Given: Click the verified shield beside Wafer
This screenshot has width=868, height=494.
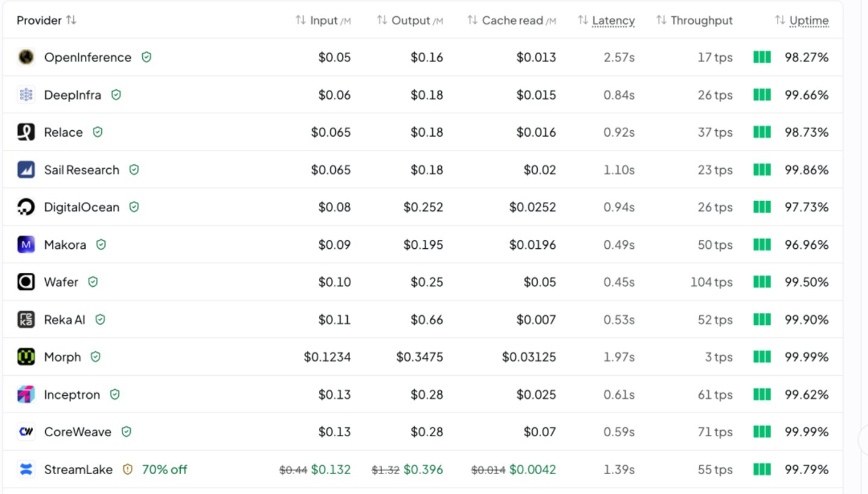Looking at the screenshot, I should pyautogui.click(x=93, y=282).
